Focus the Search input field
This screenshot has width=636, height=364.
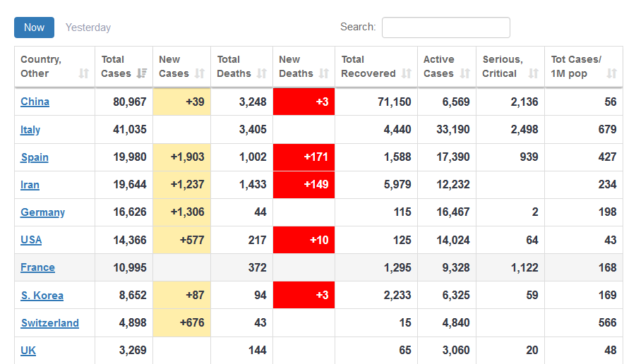click(x=445, y=28)
